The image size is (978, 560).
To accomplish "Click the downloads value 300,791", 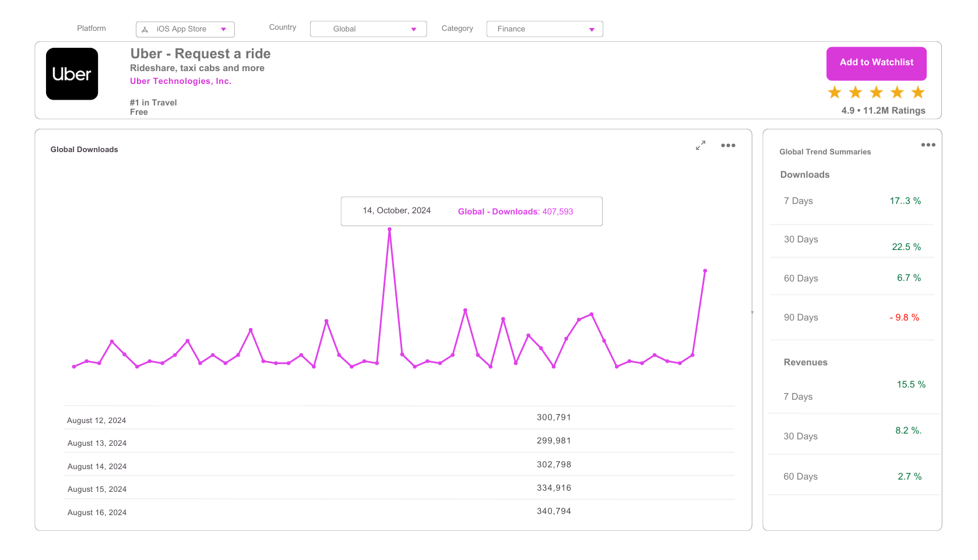I will click(x=554, y=417).
